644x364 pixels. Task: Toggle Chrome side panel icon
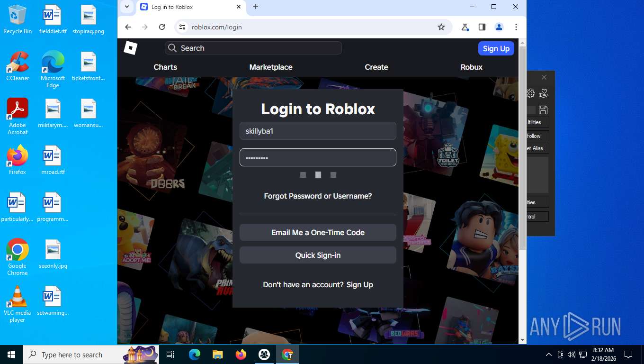click(482, 27)
